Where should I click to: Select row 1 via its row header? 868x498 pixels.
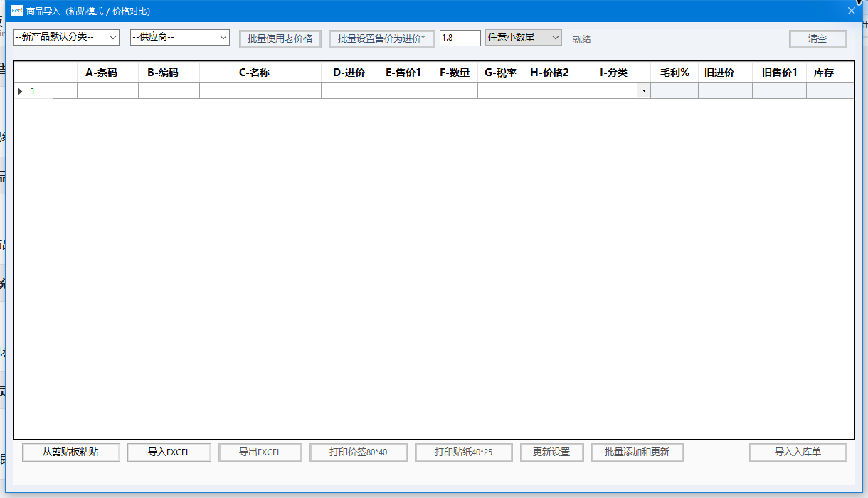pos(33,91)
